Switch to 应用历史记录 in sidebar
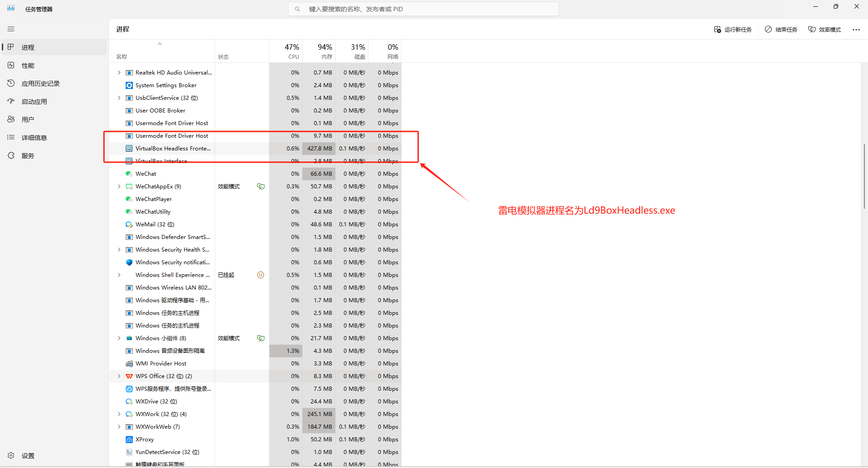Screen dimensions: 868x468 click(54, 84)
